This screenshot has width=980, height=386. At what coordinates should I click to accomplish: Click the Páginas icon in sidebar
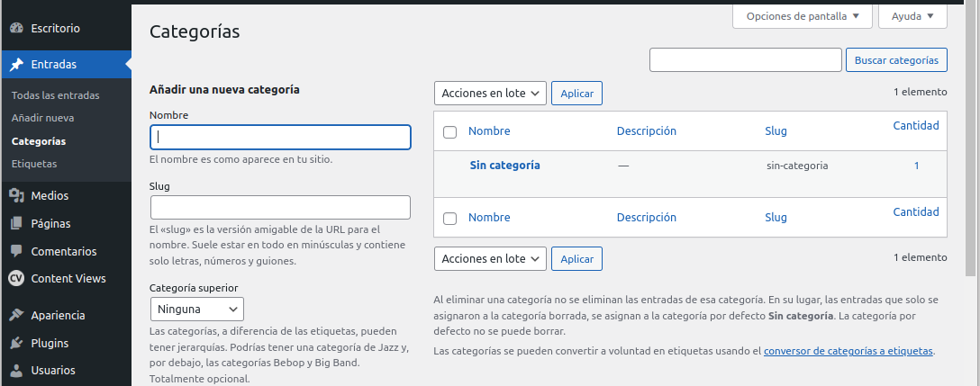click(x=16, y=224)
